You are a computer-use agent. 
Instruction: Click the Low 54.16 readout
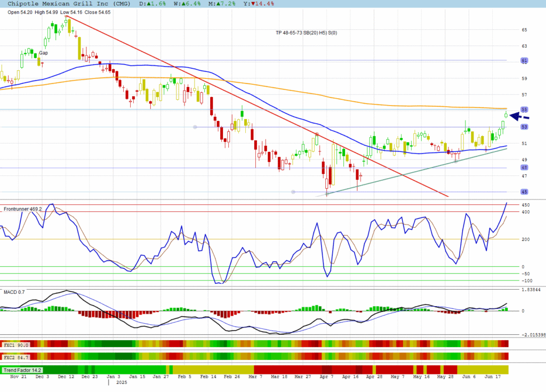[x=71, y=12]
